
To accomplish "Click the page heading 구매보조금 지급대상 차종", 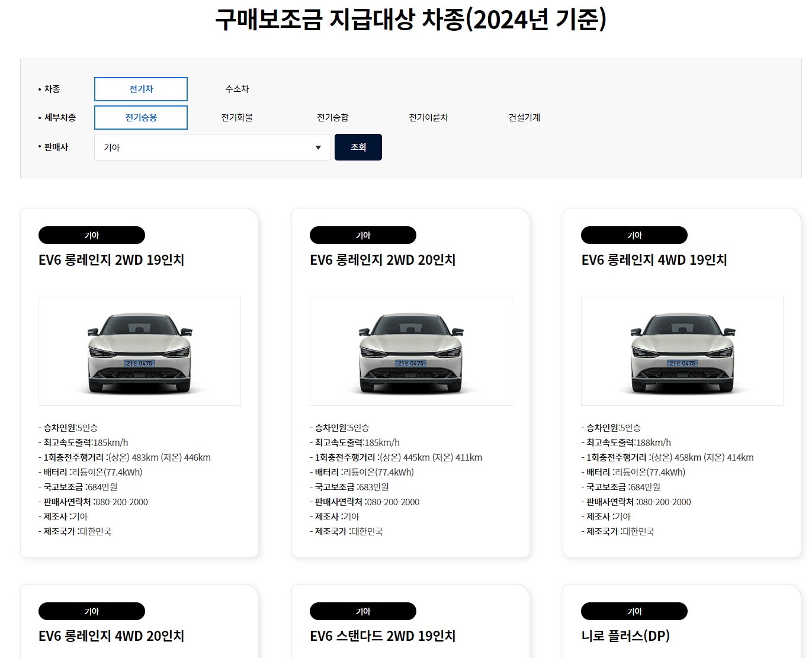I will click(411, 20).
